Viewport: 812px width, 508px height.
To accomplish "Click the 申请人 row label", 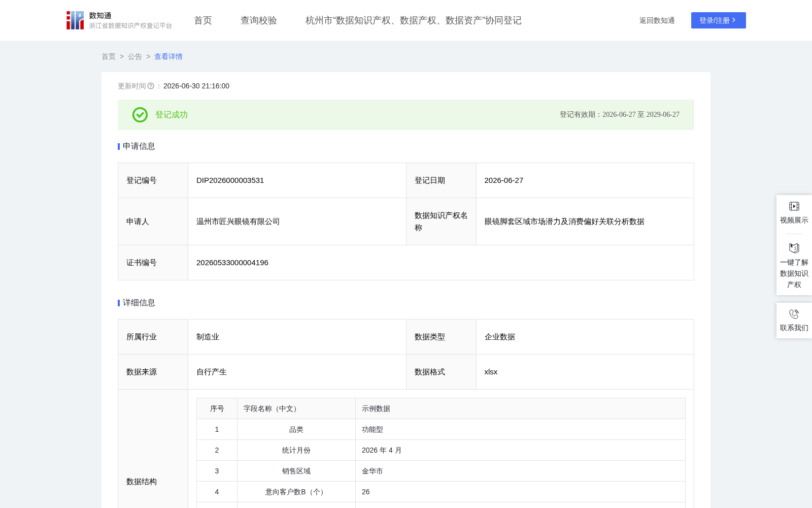I will (x=138, y=221).
